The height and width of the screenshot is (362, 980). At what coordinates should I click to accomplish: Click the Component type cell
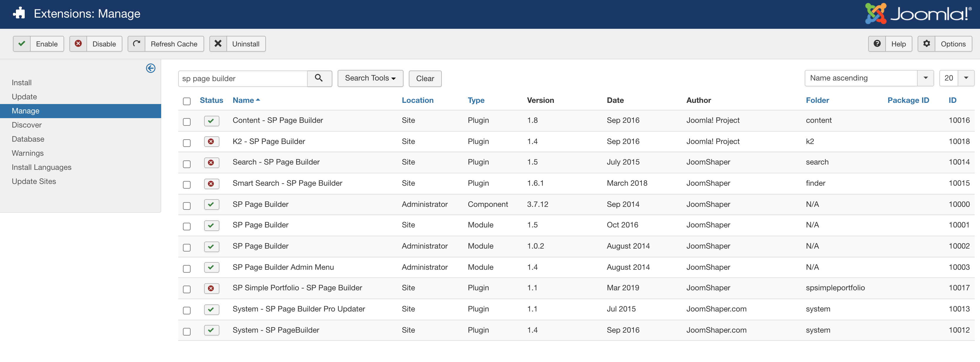click(x=488, y=204)
